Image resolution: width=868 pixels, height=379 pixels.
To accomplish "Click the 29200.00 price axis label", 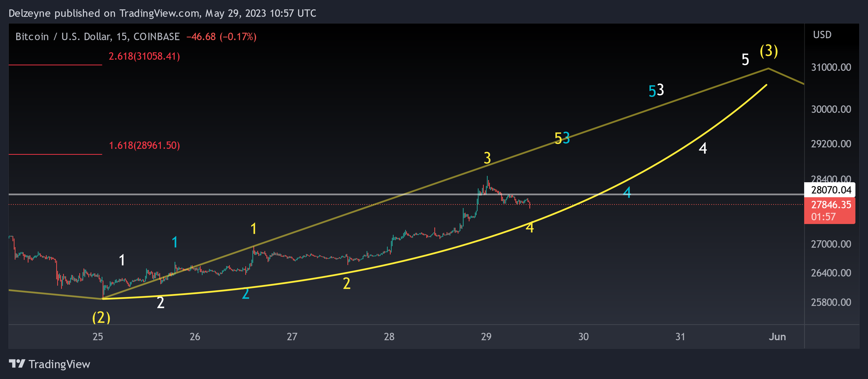I will (831, 144).
